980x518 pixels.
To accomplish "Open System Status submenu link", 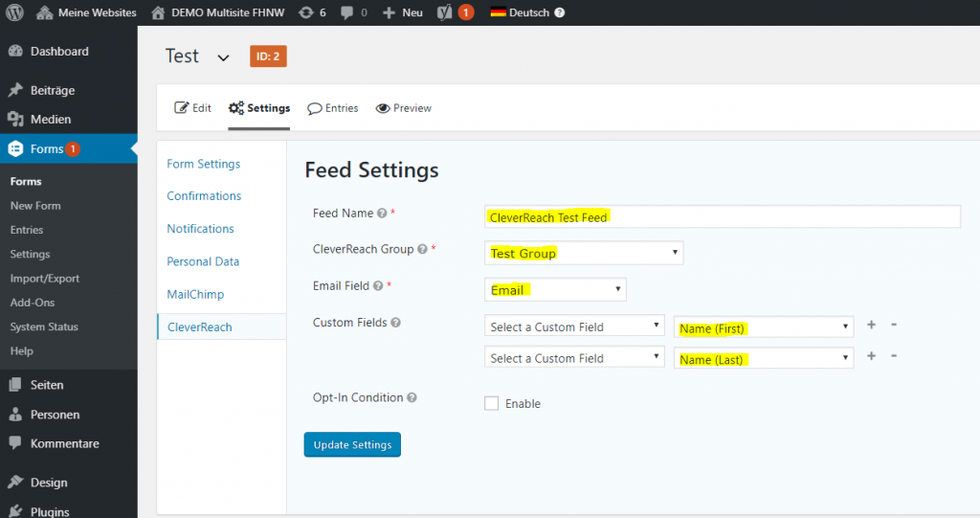I will pyautogui.click(x=44, y=327).
